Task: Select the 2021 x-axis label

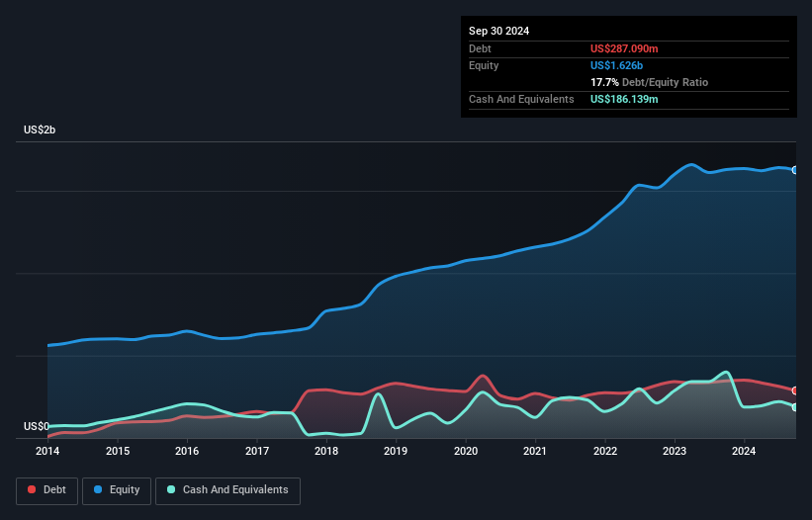Action: (535, 451)
